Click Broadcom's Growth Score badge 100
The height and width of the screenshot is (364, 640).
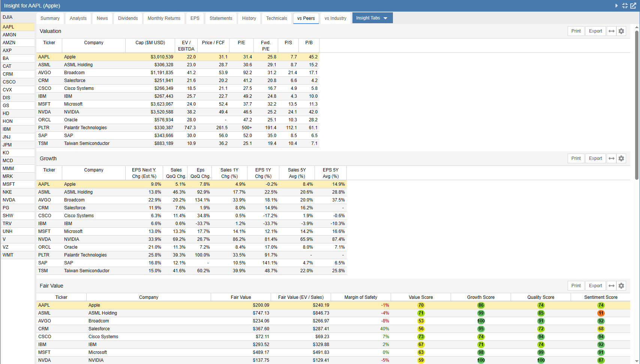(x=481, y=321)
